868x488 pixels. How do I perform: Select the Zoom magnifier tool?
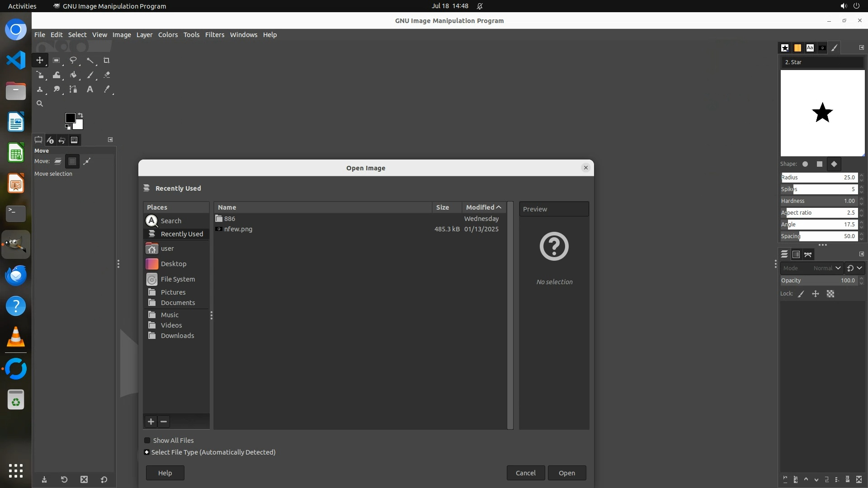tap(40, 104)
